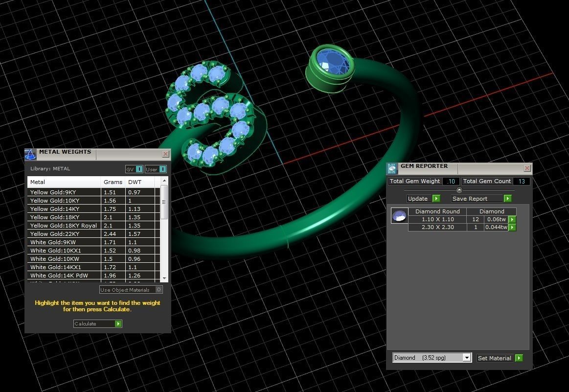The width and height of the screenshot is (569, 392).
Task: Click the Grams value 2.44 for 22KY
Action: pyautogui.click(x=113, y=234)
